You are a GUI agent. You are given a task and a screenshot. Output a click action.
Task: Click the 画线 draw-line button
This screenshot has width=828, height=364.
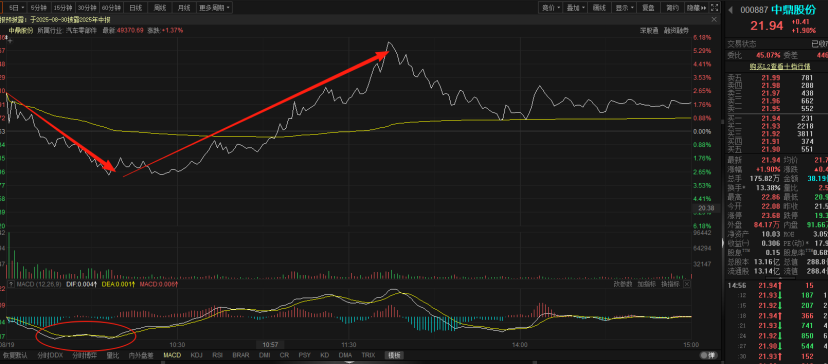599,7
